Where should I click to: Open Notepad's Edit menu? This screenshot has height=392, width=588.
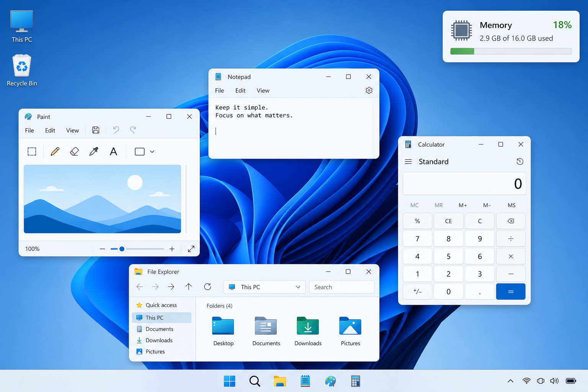coord(240,91)
